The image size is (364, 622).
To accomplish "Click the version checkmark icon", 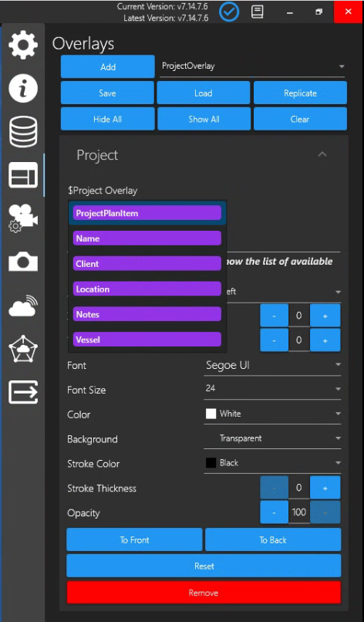I will coord(229,12).
